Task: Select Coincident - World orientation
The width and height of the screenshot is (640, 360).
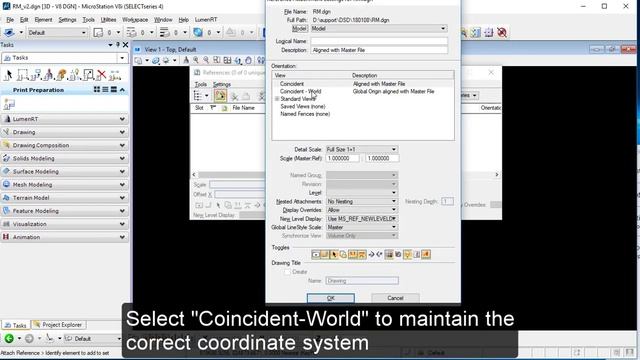Action: [x=300, y=91]
